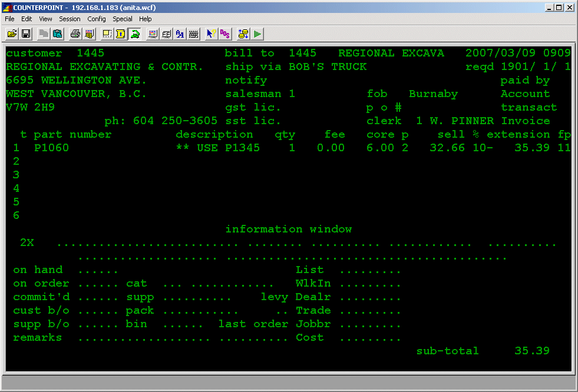Click the clerk 'W. PINNER' name
Viewport: 578px width, 392px height.
(462, 121)
